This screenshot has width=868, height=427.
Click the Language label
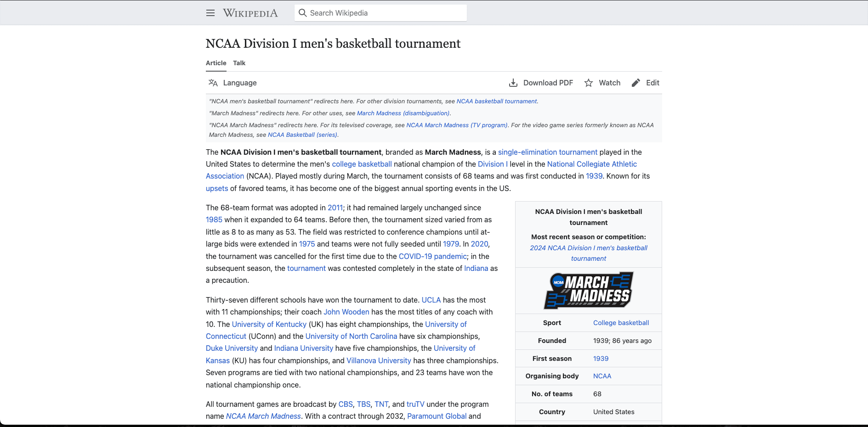[x=240, y=83]
